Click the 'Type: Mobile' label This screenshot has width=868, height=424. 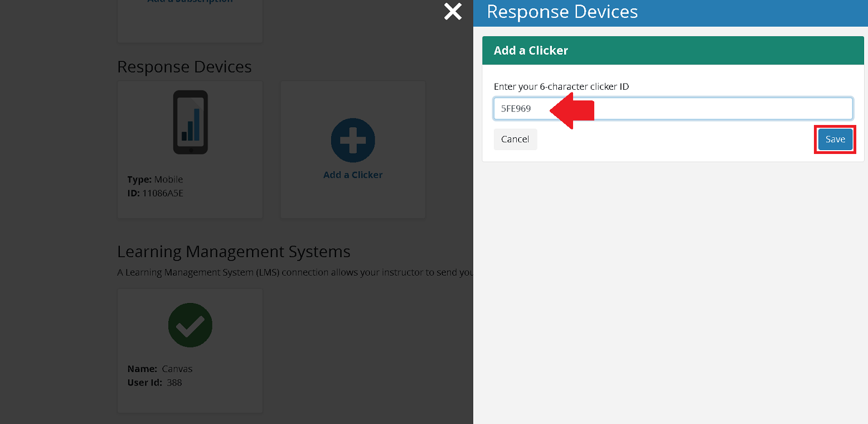[155, 180]
